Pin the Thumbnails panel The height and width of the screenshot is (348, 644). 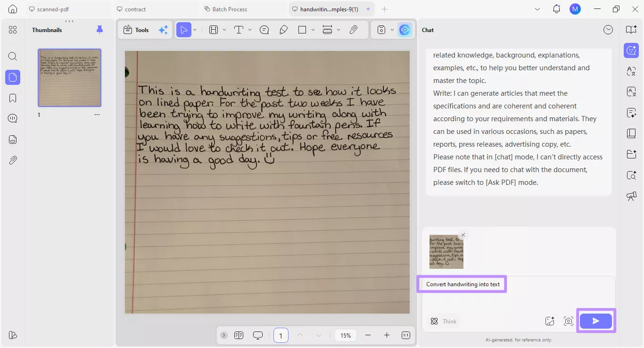pos(99,29)
